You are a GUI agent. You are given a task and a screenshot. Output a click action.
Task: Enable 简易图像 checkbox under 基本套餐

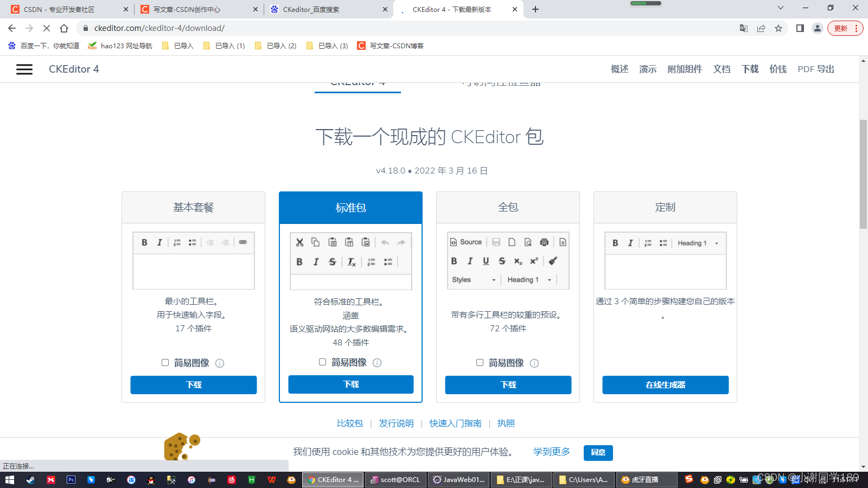(165, 362)
